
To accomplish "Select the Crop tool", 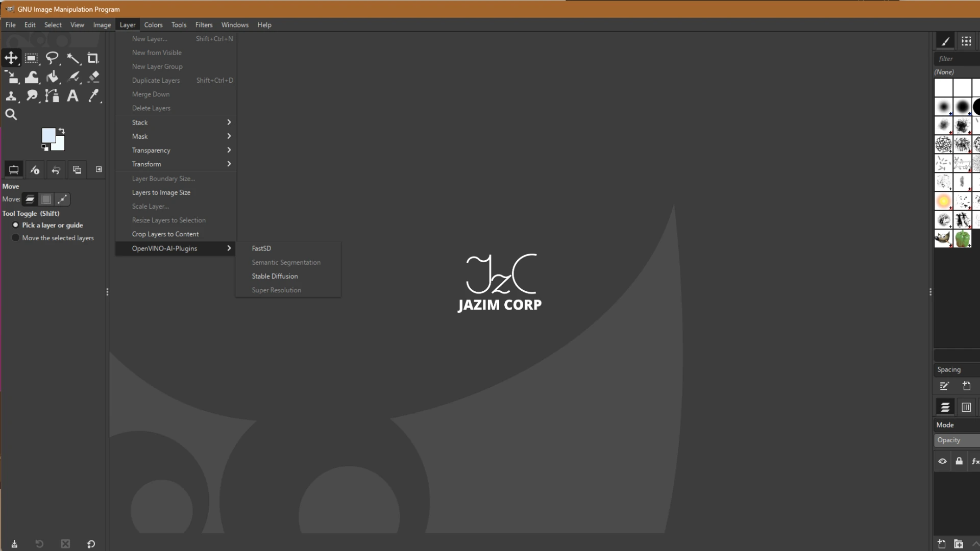I will 93,58.
